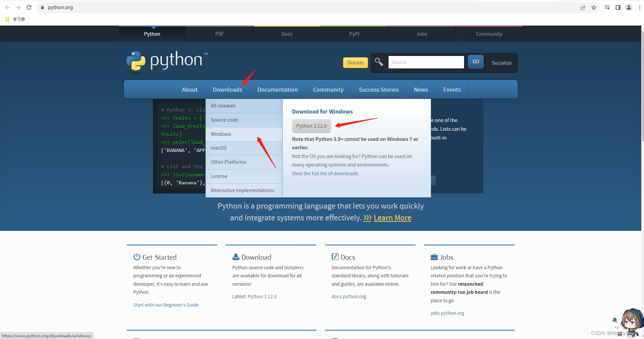Image resolution: width=644 pixels, height=339 pixels.
Task: Click the yellow Donate button
Action: pos(356,62)
